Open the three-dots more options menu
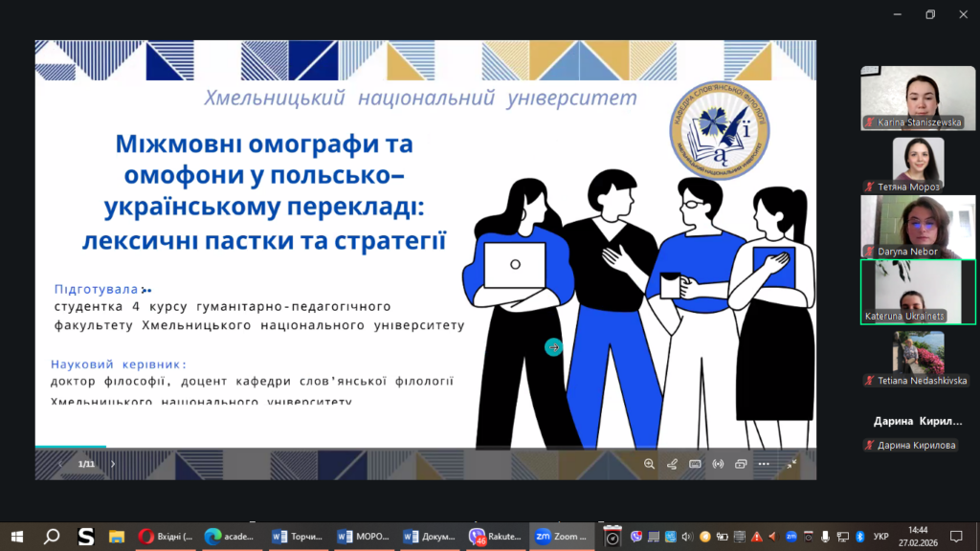The image size is (980, 551). [764, 464]
